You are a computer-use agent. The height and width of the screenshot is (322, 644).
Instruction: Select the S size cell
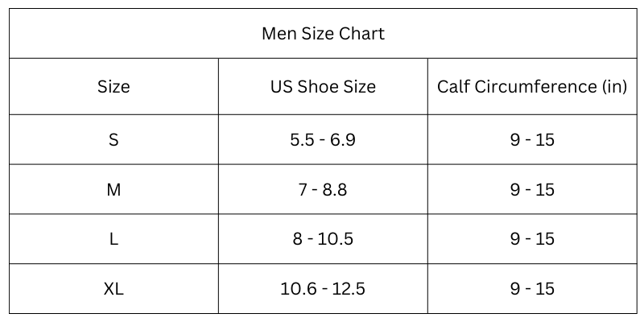[114, 139]
